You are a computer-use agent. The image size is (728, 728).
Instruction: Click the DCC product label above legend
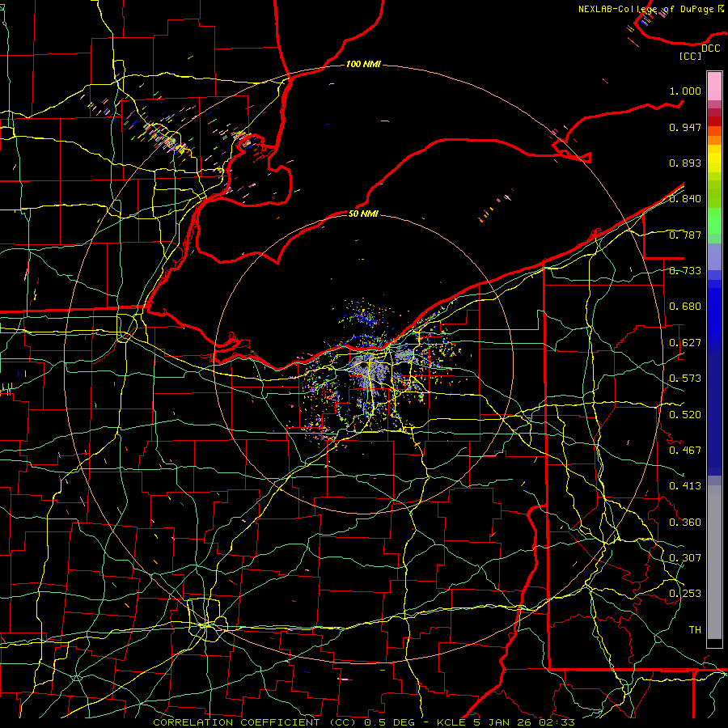coord(710,49)
